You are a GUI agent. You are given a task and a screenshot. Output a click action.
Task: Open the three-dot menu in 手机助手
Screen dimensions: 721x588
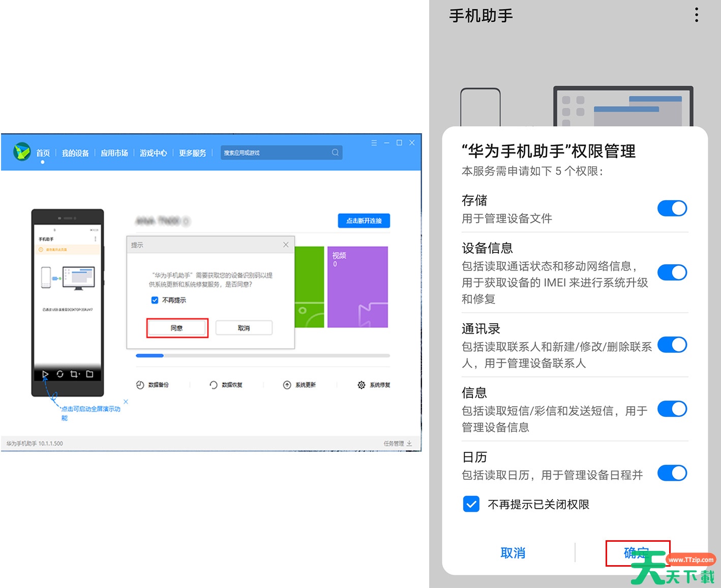[x=696, y=15]
